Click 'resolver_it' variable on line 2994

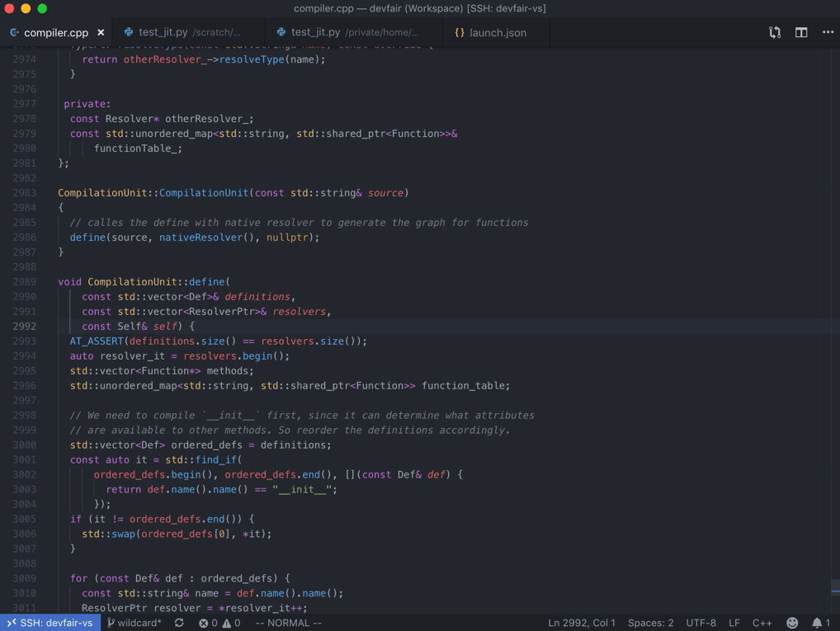point(132,356)
